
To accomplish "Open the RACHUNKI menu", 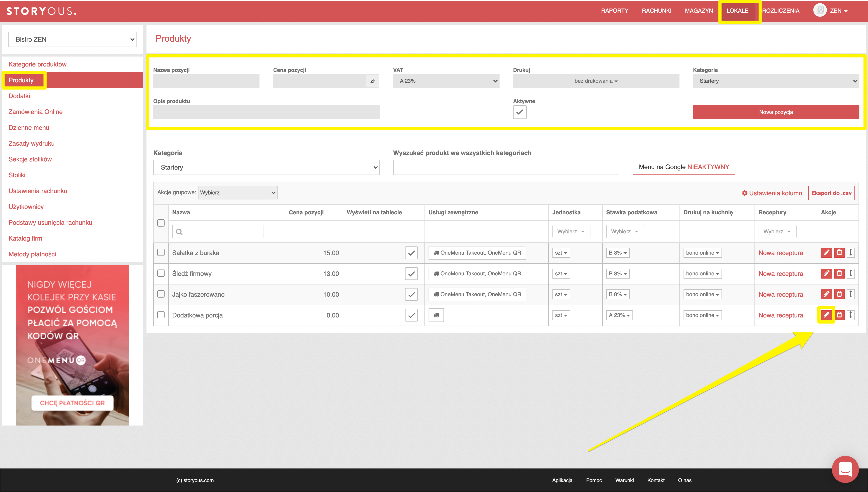I will coord(656,10).
